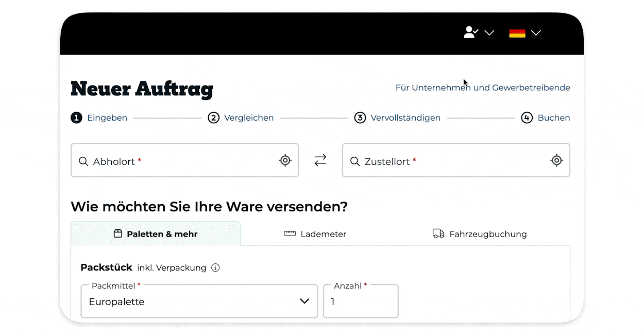Click the 'inkl. Verpackung' text

pos(172,267)
